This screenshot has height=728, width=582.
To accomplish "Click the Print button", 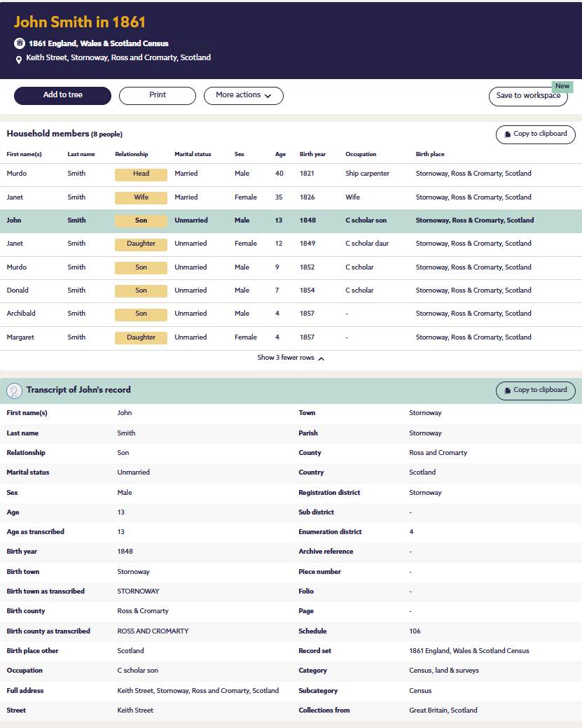I will point(158,96).
